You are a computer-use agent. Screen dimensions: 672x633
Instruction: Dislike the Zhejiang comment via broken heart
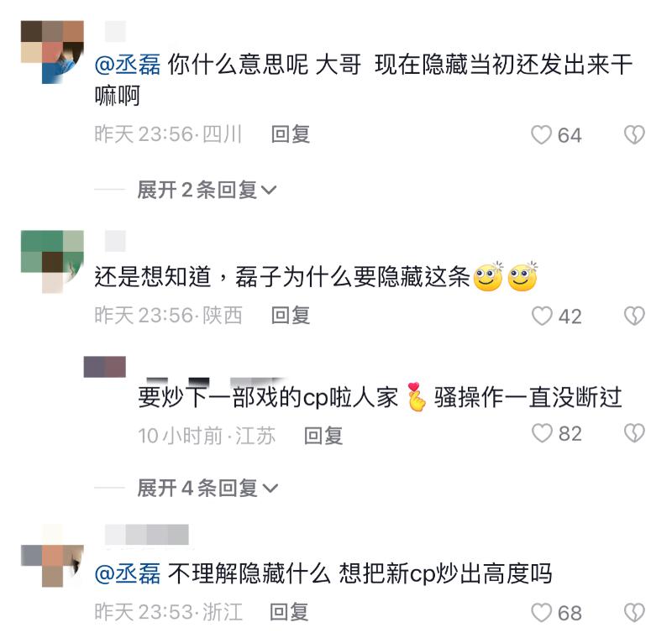(x=634, y=613)
